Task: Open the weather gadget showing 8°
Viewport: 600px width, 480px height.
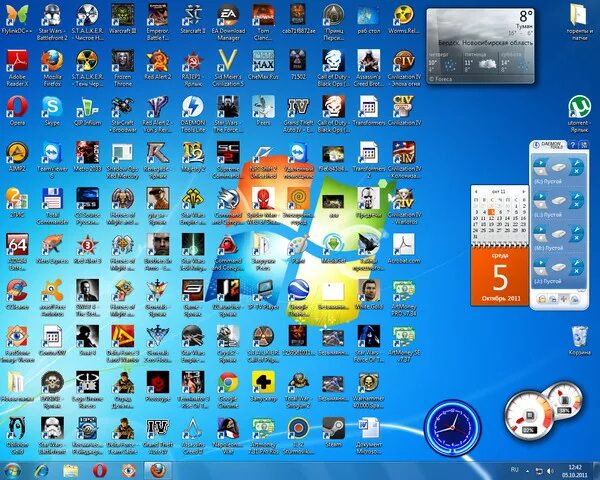Action: pyautogui.click(x=480, y=46)
